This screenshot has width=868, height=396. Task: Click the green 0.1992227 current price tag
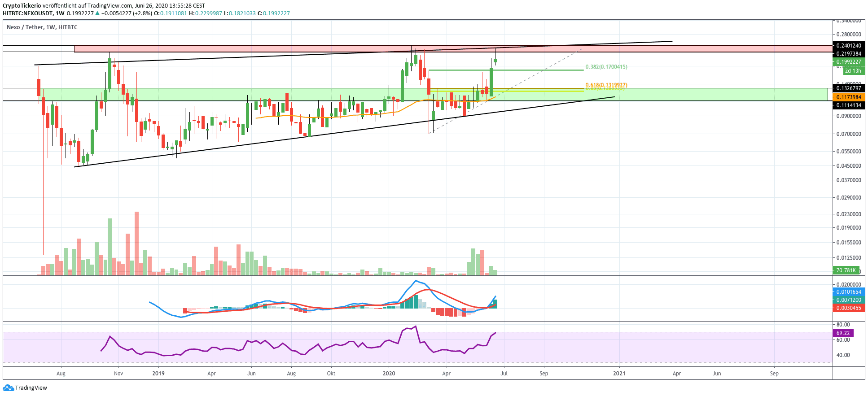(x=849, y=62)
